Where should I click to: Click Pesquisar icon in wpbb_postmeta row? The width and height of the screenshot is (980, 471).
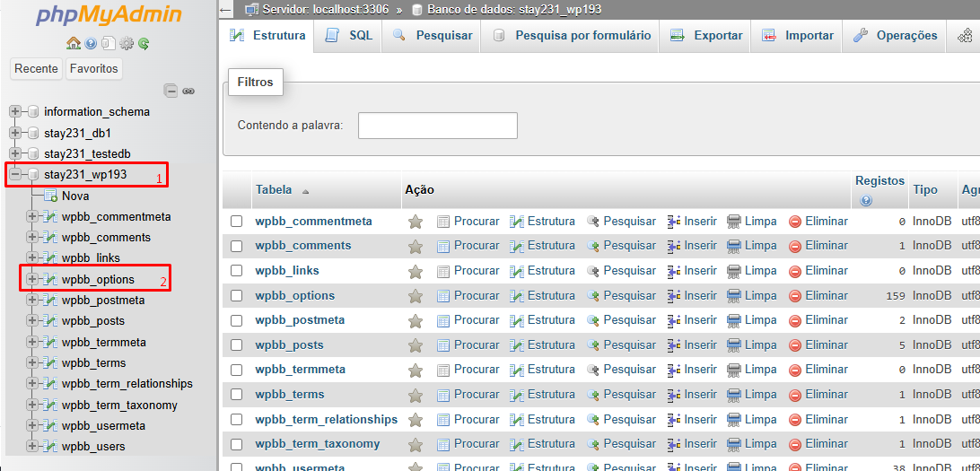(x=593, y=320)
